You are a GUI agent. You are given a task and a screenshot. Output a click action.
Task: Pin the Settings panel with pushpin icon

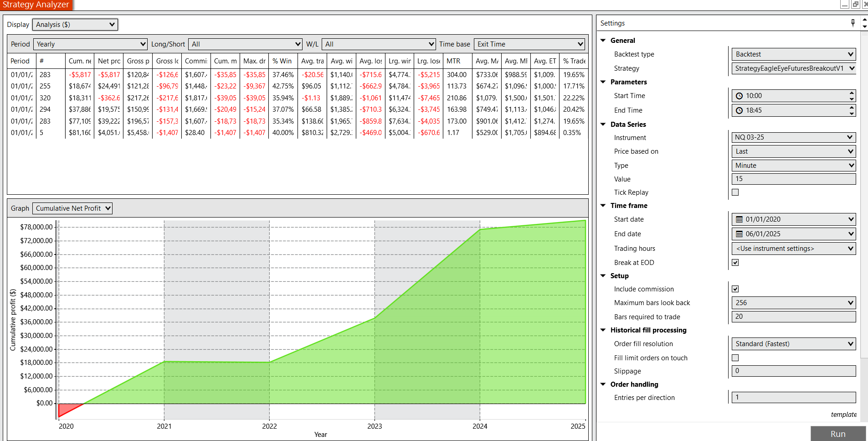click(853, 23)
